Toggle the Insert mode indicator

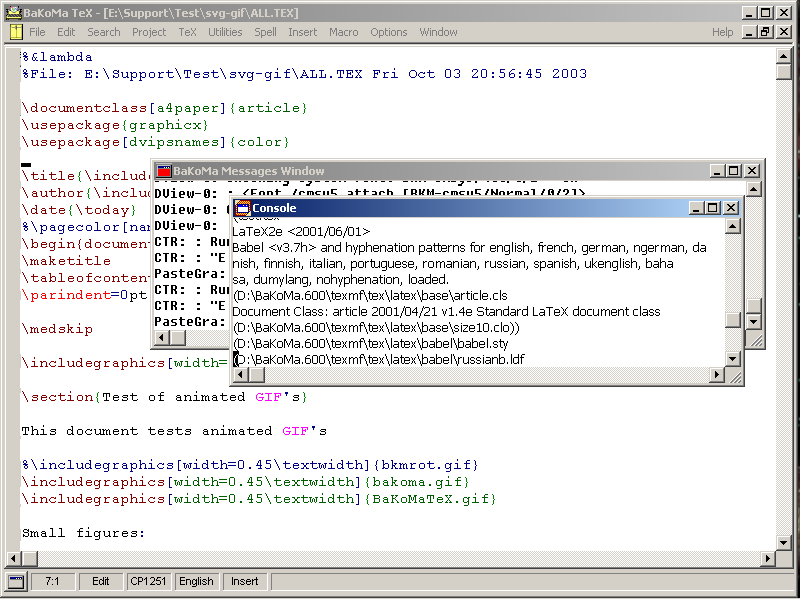coord(245,581)
